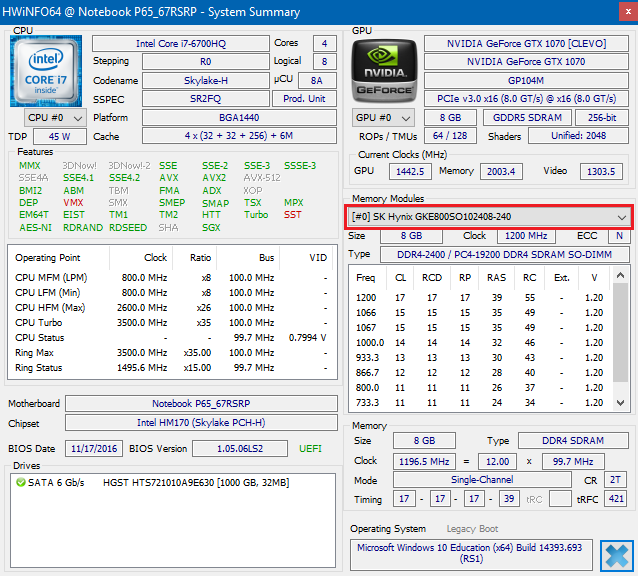Click the CPU Status voltage 0.7994 V

pos(308,338)
